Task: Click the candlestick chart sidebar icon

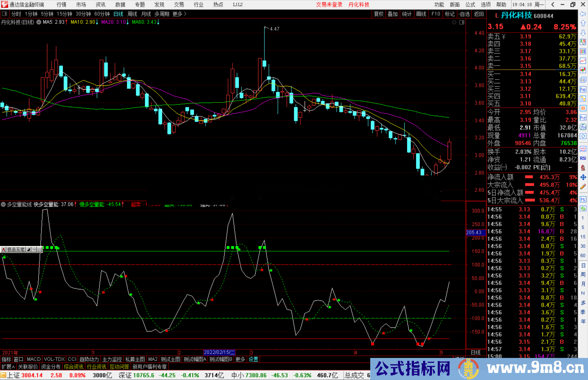Action: click(x=583, y=70)
